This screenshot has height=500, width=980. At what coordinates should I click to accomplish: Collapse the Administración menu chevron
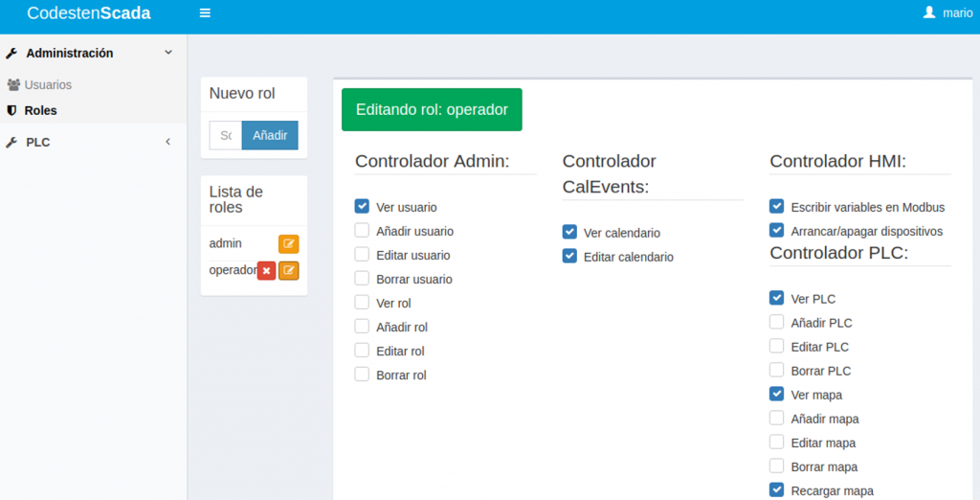[168, 53]
